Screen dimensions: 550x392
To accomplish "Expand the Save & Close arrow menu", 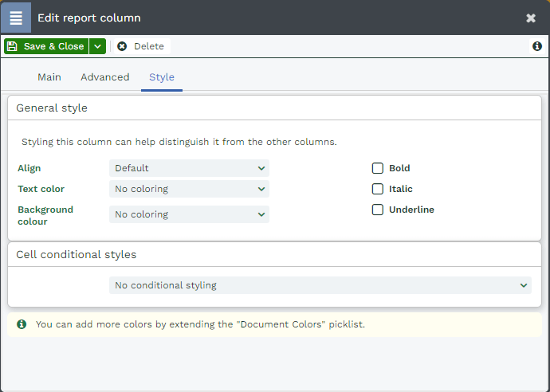I will click(x=97, y=46).
